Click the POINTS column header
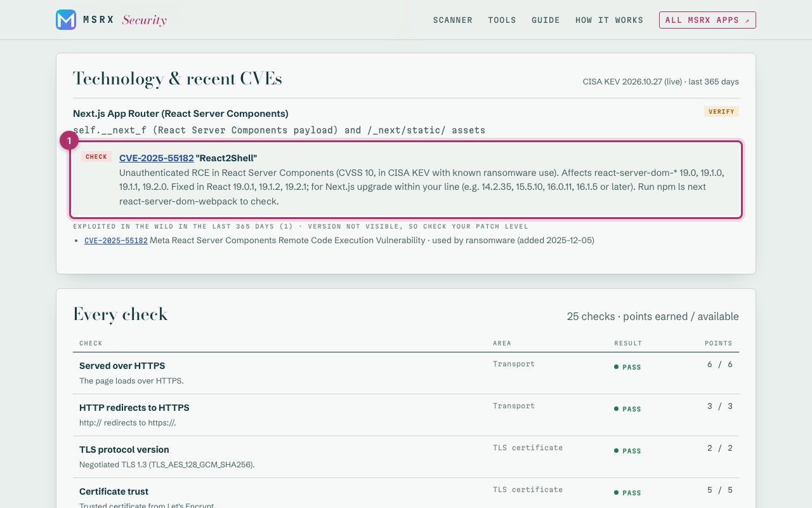The height and width of the screenshot is (508, 812). click(x=718, y=344)
